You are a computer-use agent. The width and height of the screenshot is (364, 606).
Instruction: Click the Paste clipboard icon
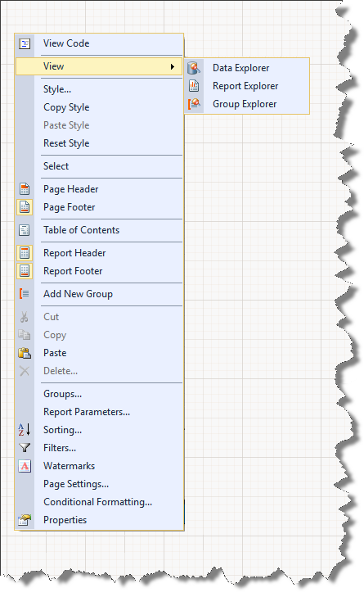25,353
